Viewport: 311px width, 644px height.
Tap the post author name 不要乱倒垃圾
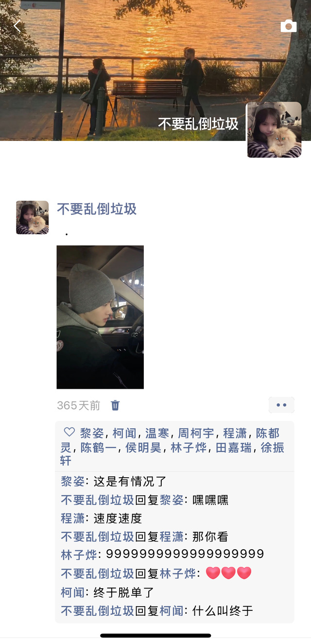pyautogui.click(x=97, y=209)
